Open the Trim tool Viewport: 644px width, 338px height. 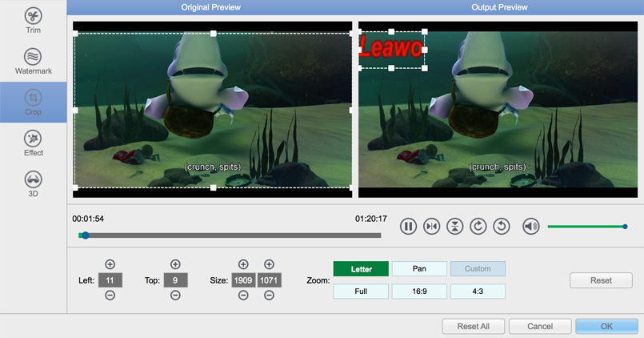[x=33, y=21]
